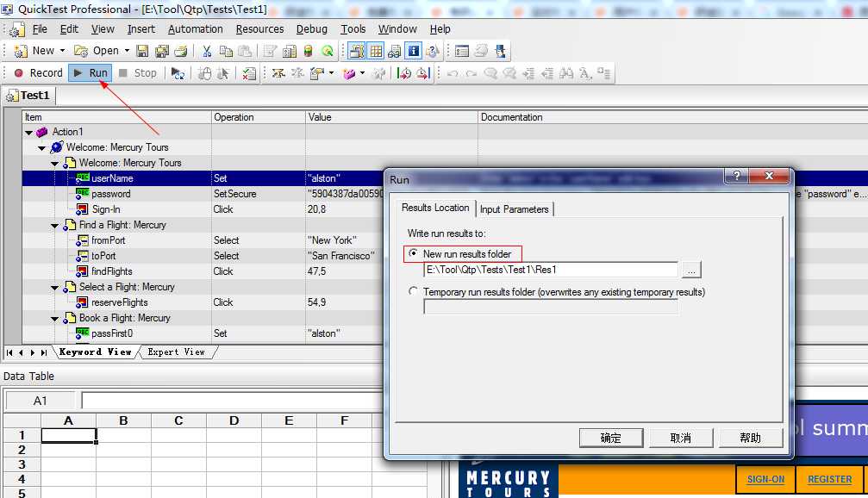Image resolution: width=868 pixels, height=498 pixels.
Task: Click the insert checkpoint checklist icon
Action: coord(248,73)
